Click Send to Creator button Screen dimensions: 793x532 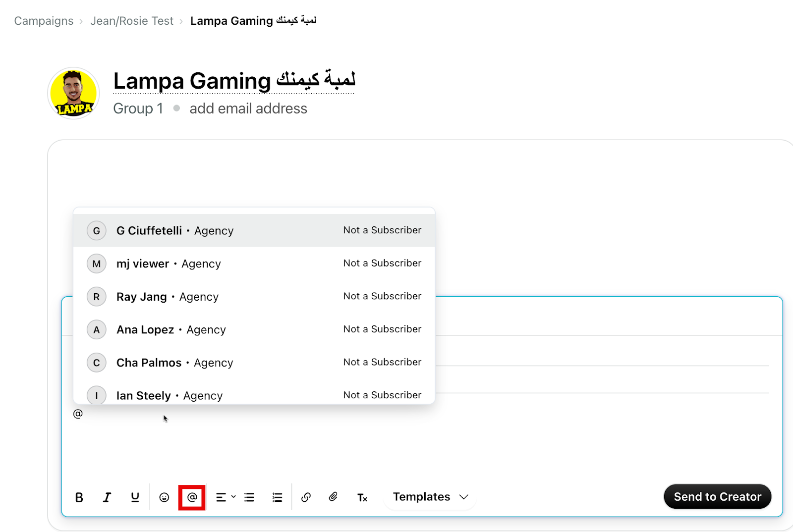coord(717,496)
